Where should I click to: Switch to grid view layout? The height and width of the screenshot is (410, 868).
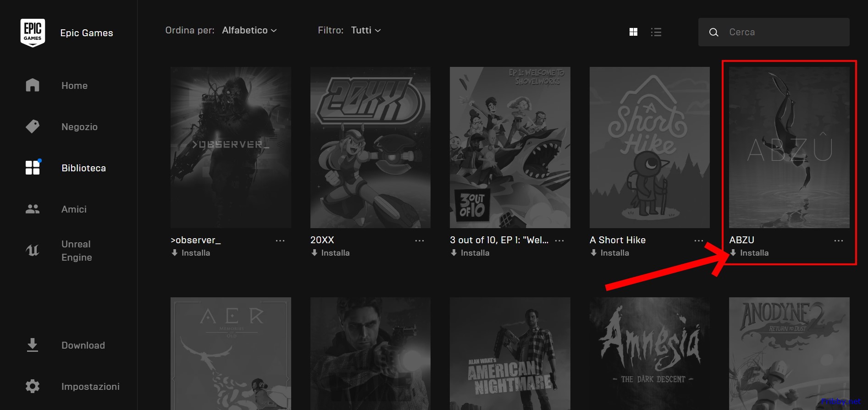(x=633, y=32)
